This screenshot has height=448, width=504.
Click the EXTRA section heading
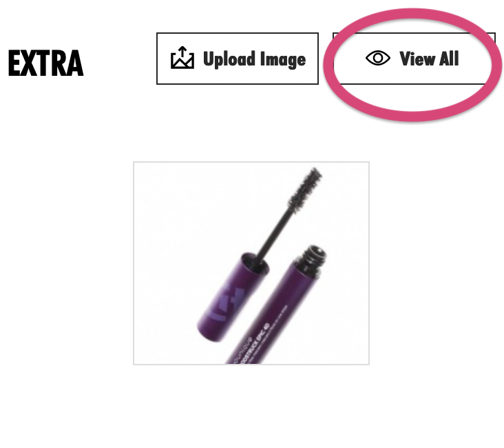45,63
